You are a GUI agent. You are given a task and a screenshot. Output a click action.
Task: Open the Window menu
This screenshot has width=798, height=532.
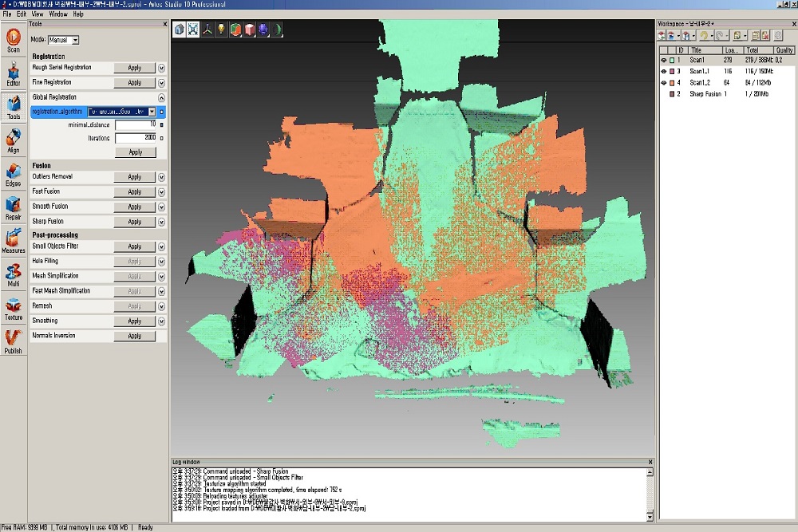pyautogui.click(x=58, y=14)
